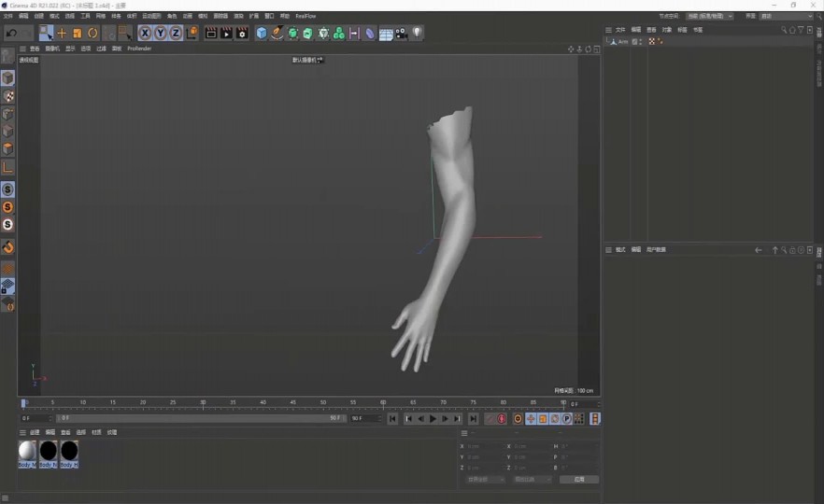Viewport: 824px width, 504px height.
Task: Click the Undo arrow icon
Action: click(11, 33)
